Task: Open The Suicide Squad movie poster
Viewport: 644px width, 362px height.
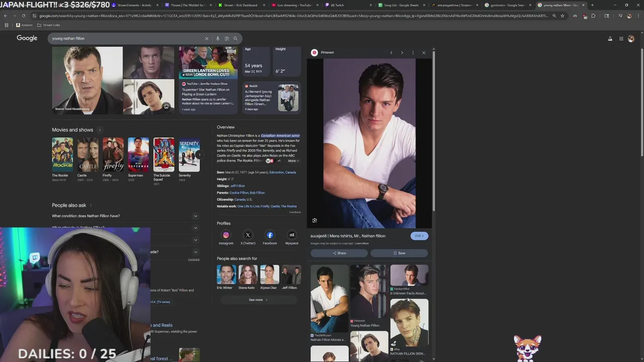Action: [x=164, y=155]
